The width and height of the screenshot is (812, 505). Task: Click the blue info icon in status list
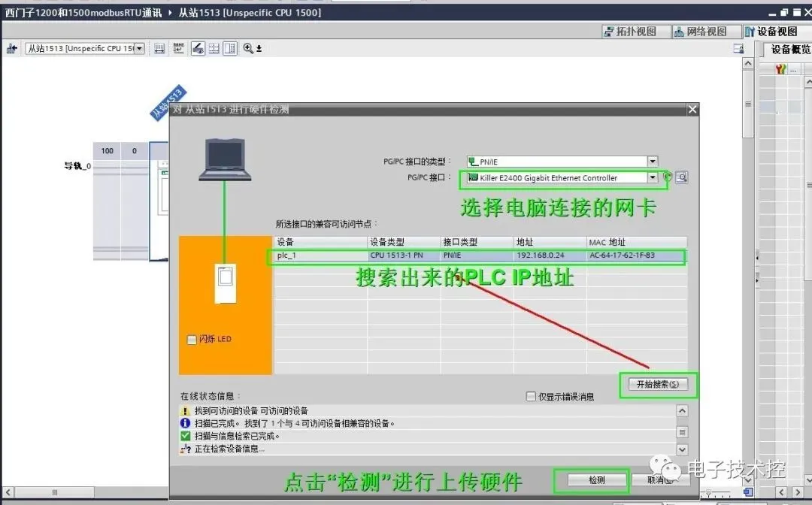pos(185,423)
